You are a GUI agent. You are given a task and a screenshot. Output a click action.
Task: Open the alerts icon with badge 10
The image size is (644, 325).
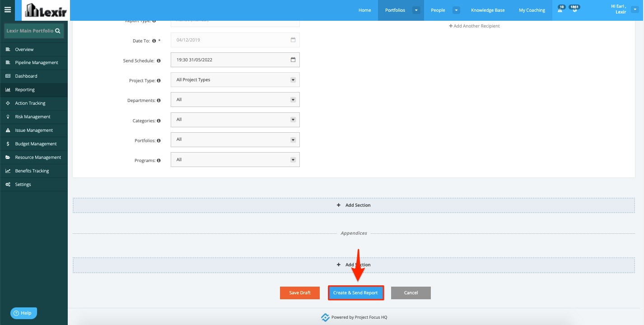[560, 9]
